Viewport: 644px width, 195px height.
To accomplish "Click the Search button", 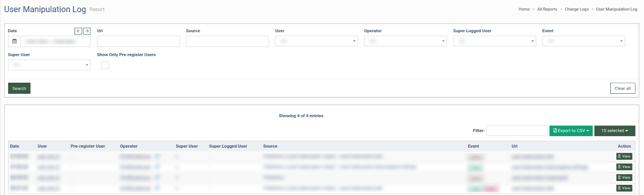I will 19,88.
